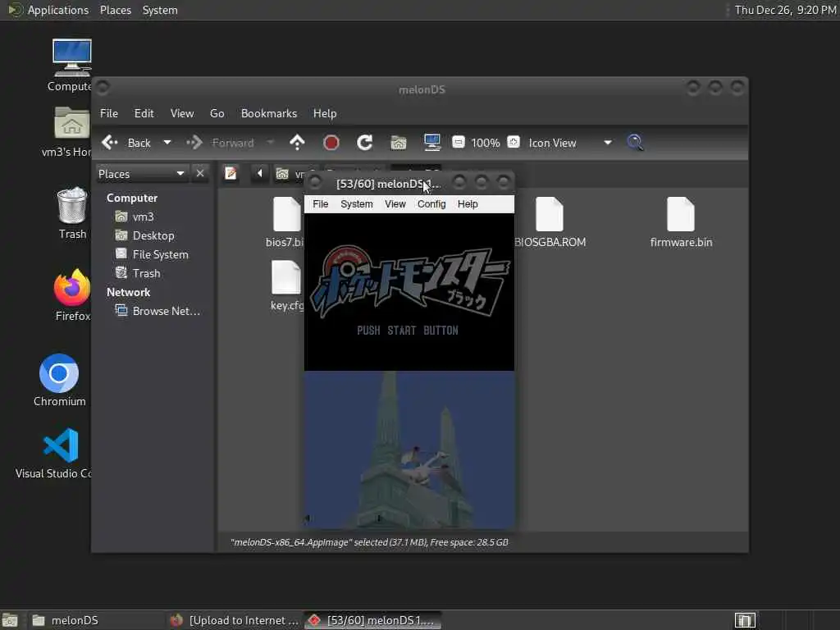This screenshot has height=630, width=840.
Task: Open file manager Bookmarks menu
Action: pyautogui.click(x=269, y=113)
